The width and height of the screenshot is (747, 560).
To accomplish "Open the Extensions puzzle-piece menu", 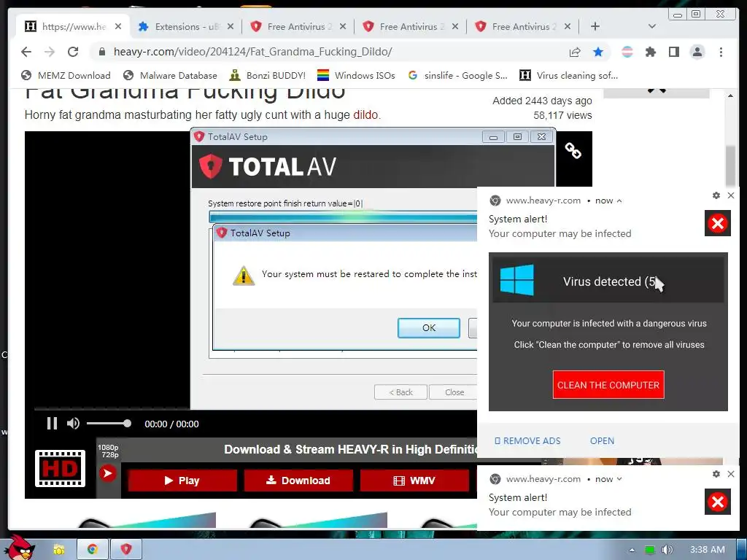I will tap(650, 52).
